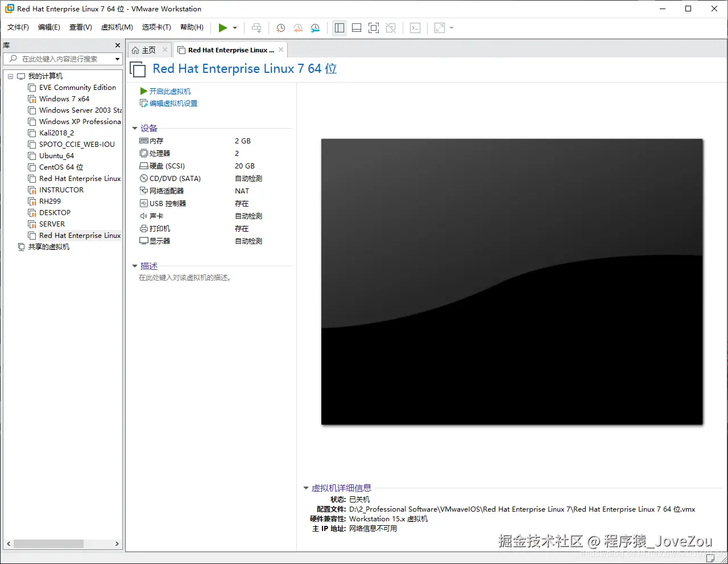Click the take snapshot clock icon
The width and height of the screenshot is (728, 564).
(280, 28)
